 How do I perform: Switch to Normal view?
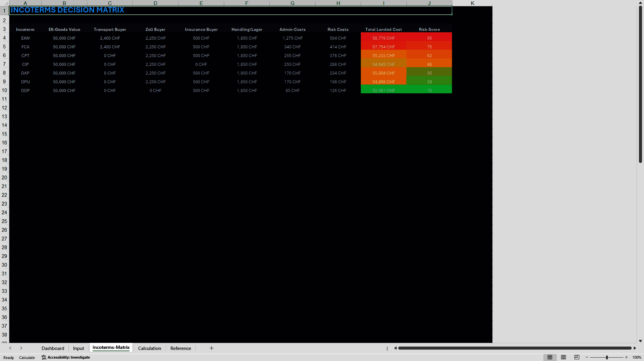(x=550, y=357)
